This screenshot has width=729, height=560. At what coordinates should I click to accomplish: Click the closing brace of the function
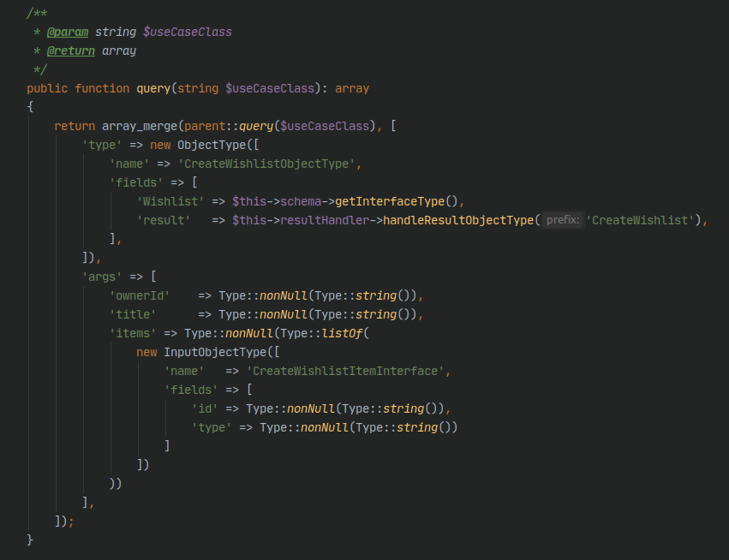(x=30, y=540)
